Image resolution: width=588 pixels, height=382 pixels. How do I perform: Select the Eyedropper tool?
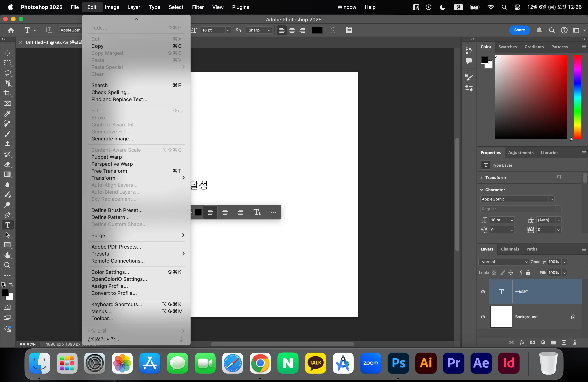pos(7,114)
